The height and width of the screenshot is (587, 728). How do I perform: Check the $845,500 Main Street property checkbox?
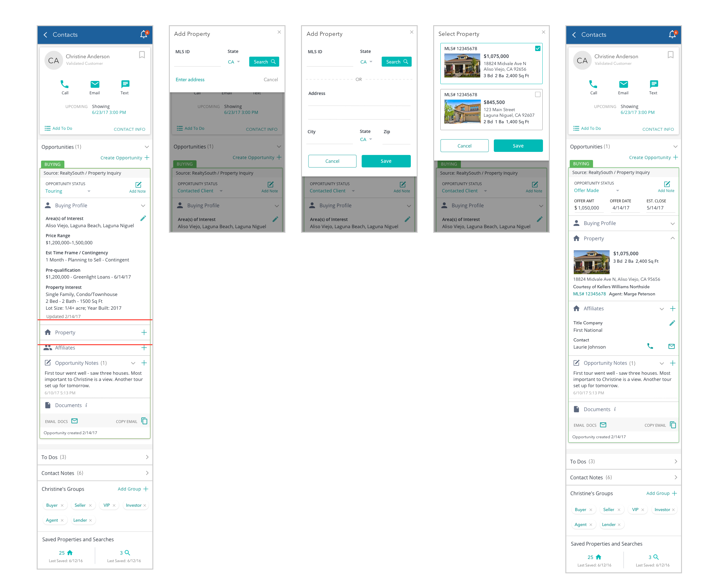pos(537,94)
